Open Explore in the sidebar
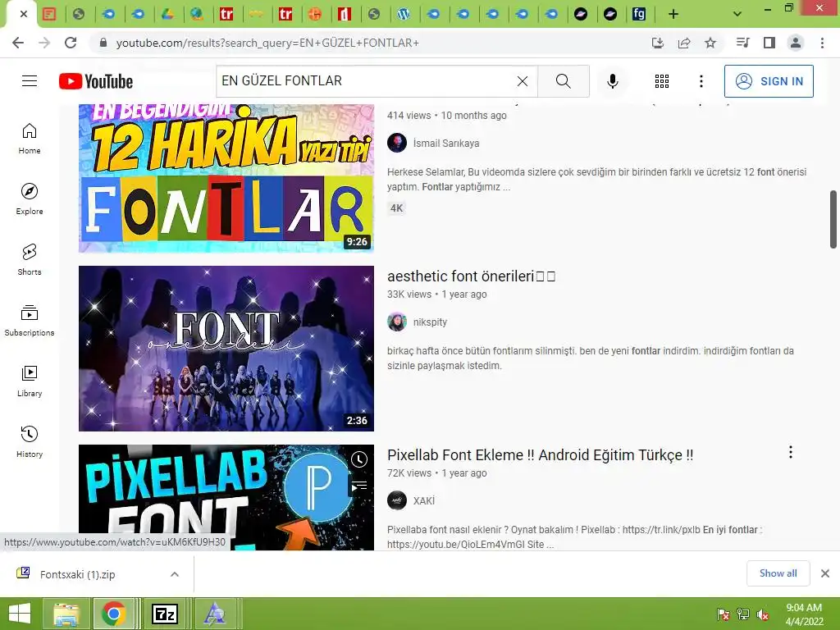 (30, 199)
